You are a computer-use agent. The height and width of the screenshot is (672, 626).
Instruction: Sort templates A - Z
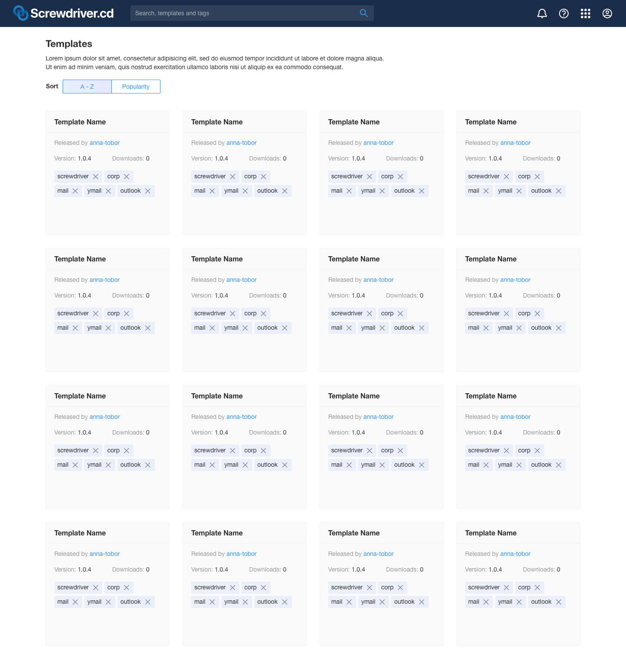coord(87,87)
